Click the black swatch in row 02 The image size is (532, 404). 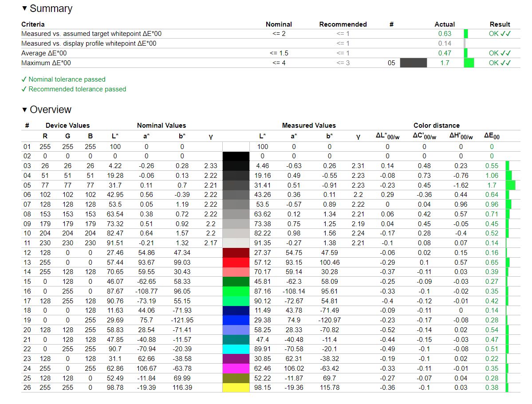(236, 156)
